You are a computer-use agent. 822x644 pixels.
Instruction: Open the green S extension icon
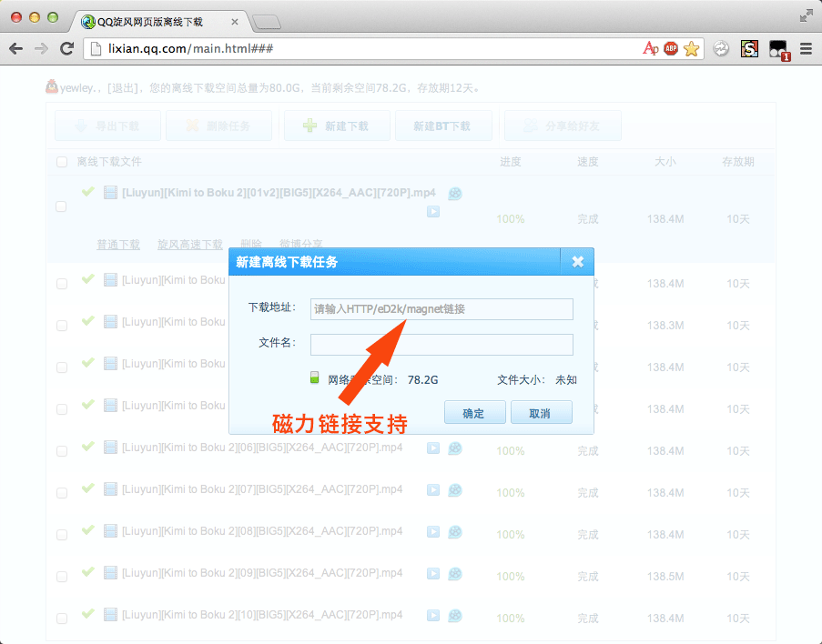749,49
